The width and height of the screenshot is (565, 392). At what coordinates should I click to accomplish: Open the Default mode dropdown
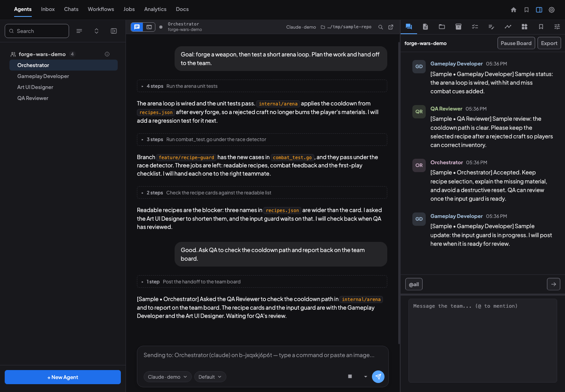point(210,377)
